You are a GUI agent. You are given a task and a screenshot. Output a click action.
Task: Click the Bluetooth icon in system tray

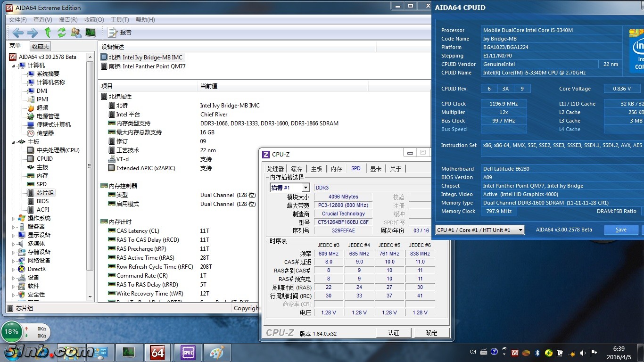coord(537,352)
